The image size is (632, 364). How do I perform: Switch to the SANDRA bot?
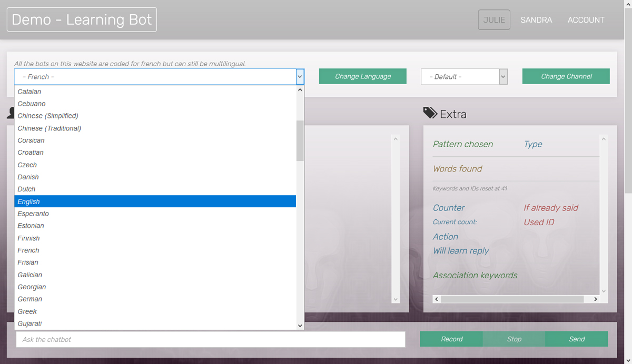click(x=536, y=20)
